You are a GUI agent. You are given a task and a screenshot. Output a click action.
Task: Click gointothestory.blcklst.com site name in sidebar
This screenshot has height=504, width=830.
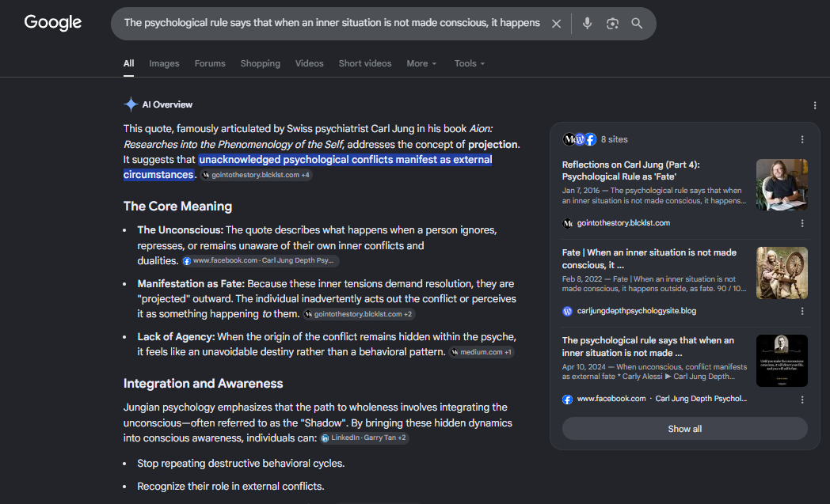coord(623,223)
